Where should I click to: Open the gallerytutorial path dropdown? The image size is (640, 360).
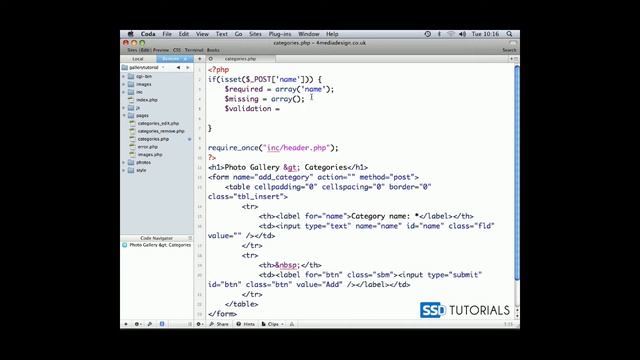[x=144, y=67]
